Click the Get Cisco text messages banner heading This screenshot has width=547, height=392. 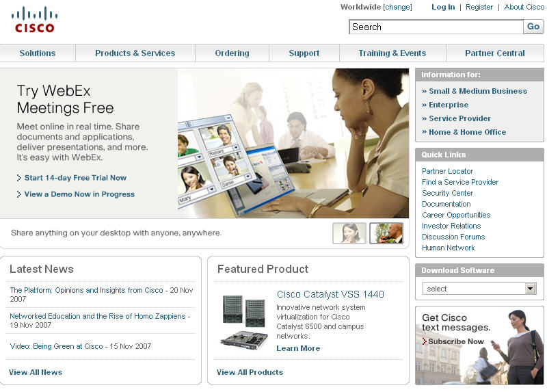coord(456,322)
